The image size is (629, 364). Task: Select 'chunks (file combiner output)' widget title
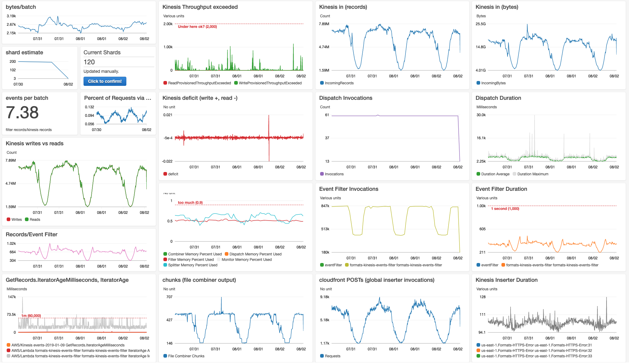pyautogui.click(x=199, y=280)
